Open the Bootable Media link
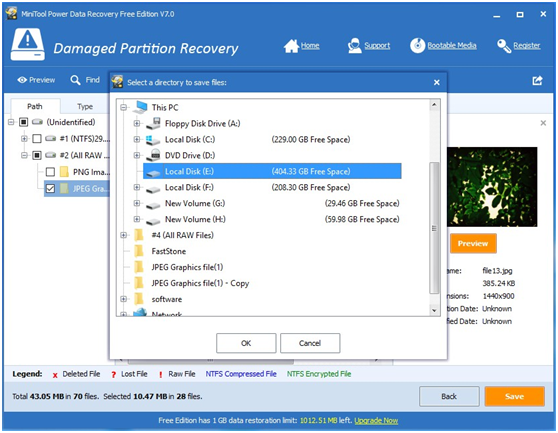Viewport: 558px width, 433px height. coord(452,46)
